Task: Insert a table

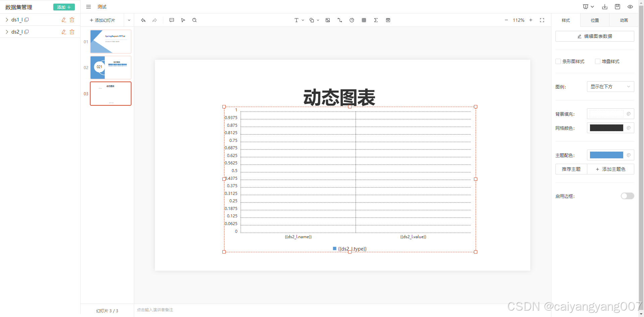Action: (x=364, y=20)
